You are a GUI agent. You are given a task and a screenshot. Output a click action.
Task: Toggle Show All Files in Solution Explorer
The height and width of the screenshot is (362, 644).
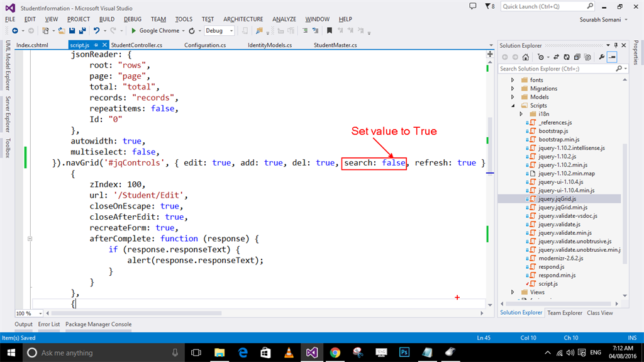click(x=588, y=57)
